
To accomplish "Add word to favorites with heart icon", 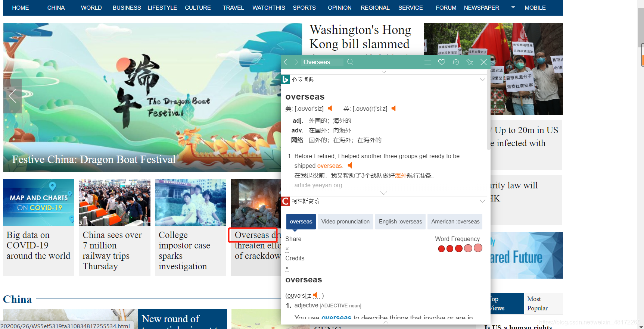I will tap(442, 62).
